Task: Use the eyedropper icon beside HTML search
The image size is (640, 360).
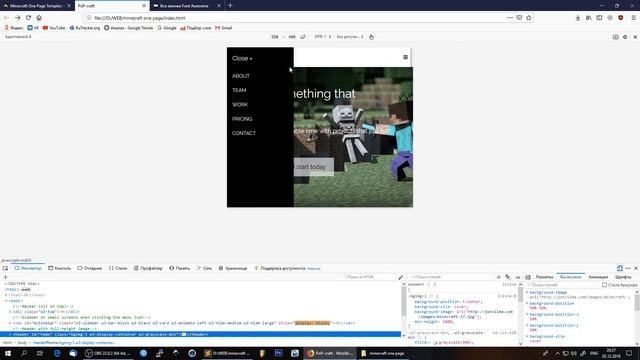Action: pos(400,277)
